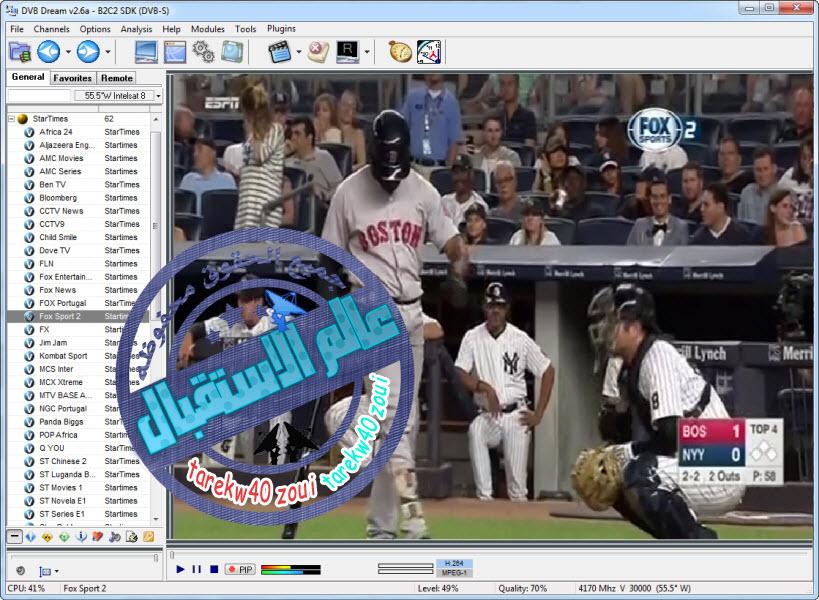Click the blue info icon below list
This screenshot has height=600, width=819.
[x=81, y=537]
